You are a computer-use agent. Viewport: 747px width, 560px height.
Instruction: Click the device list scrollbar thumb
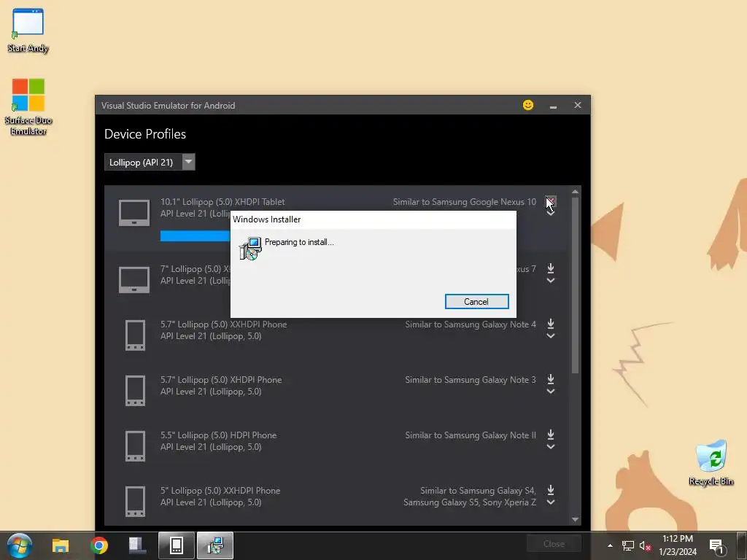click(575, 285)
